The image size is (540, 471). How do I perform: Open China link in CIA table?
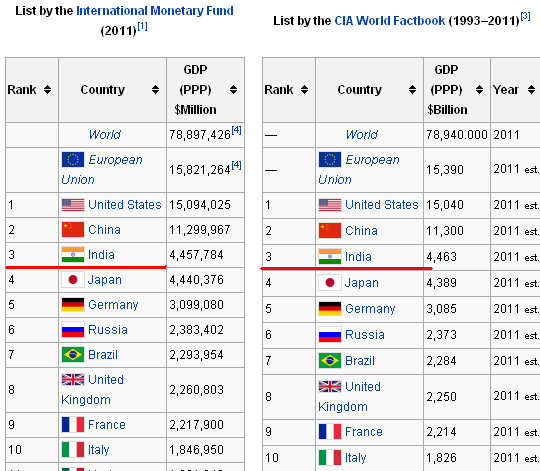361,231
